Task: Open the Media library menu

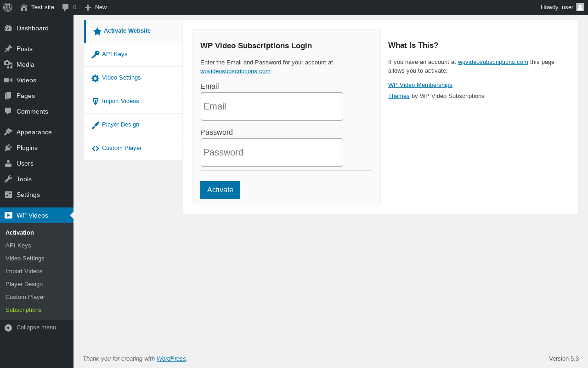Action: 37,64
